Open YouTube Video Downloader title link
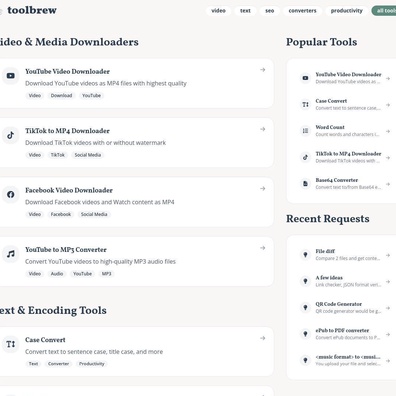Viewport: 396px width, 396px height. (67, 71)
